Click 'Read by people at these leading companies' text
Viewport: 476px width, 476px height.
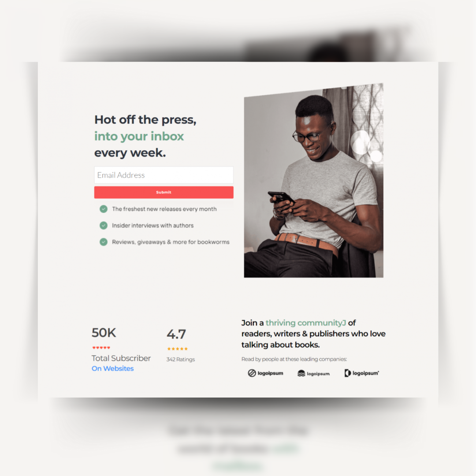(294, 359)
